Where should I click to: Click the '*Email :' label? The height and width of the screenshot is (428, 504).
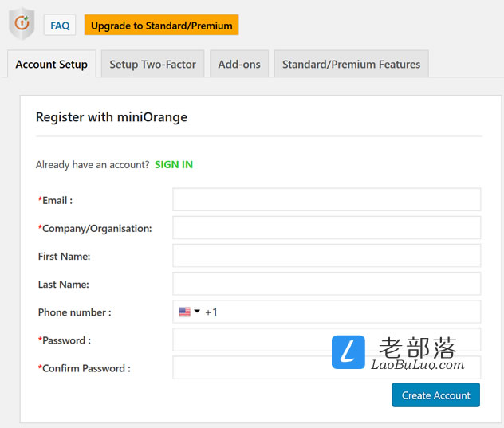pos(55,200)
